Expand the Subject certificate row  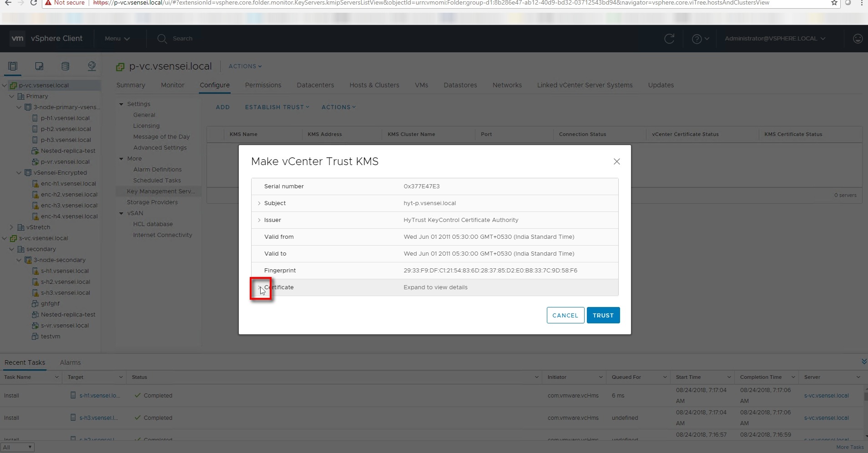coord(259,203)
